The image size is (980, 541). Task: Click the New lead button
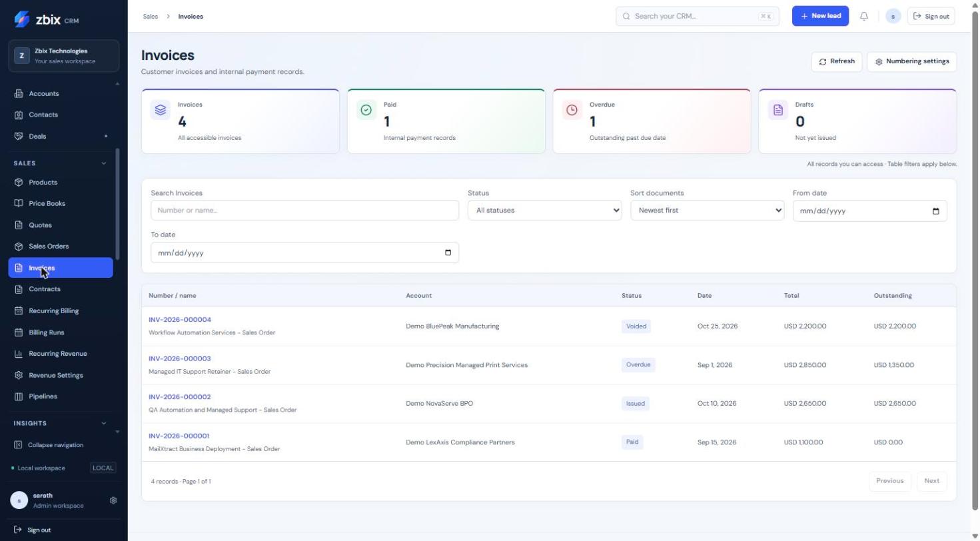[x=820, y=16]
